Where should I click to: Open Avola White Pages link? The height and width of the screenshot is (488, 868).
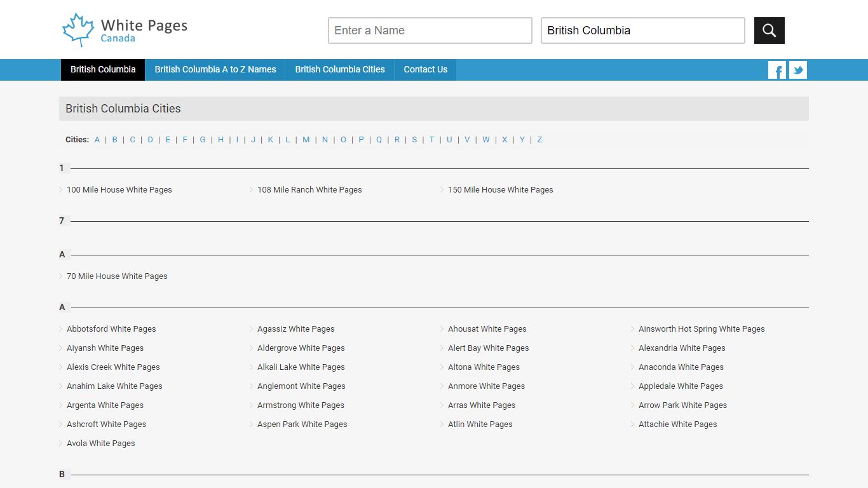pos(100,444)
